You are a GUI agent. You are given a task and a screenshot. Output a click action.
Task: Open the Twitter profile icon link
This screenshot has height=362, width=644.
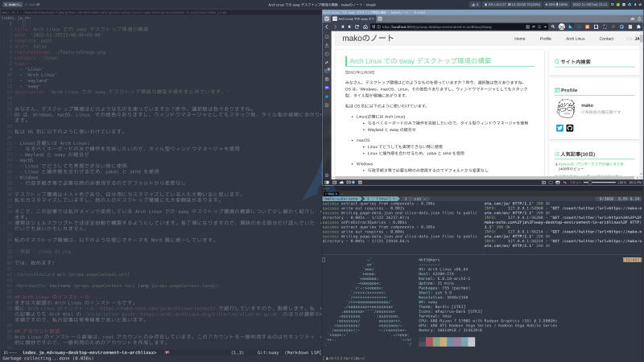[560, 127]
